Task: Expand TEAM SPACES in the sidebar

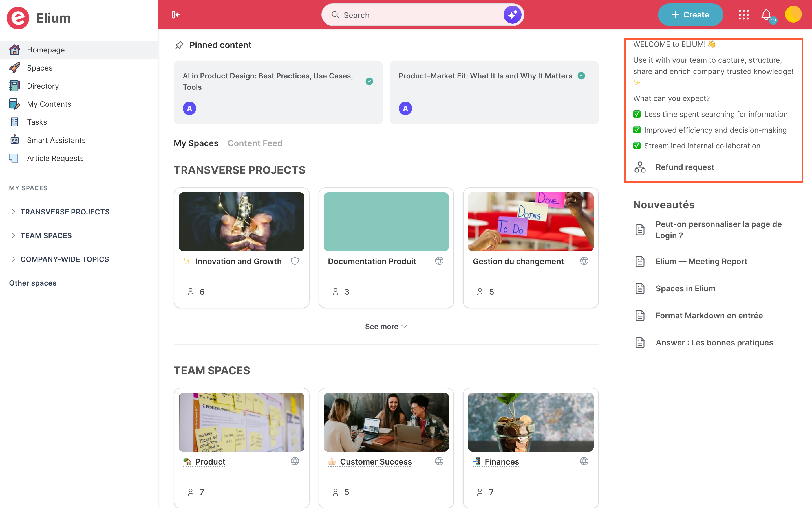Action: coord(14,235)
